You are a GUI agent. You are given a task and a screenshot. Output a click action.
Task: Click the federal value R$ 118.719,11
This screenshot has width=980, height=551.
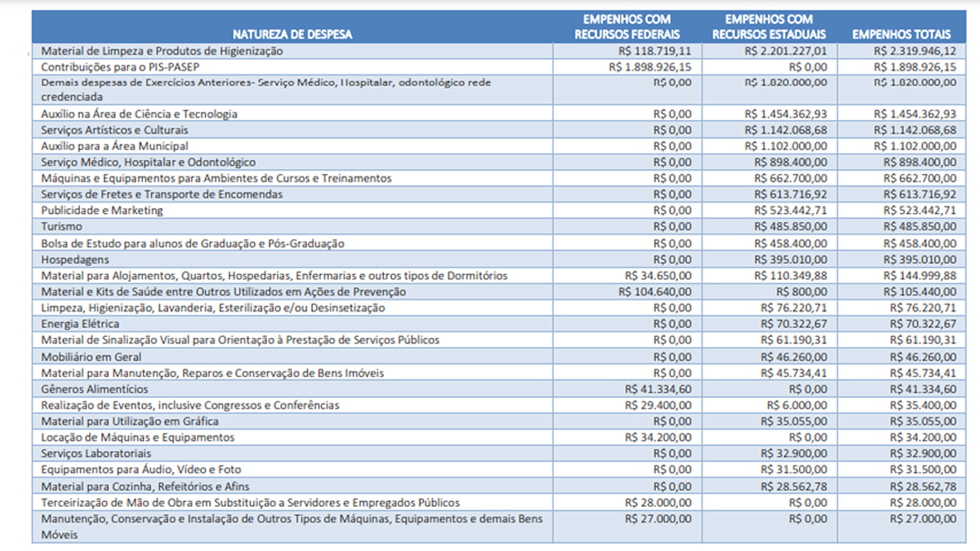(654, 51)
